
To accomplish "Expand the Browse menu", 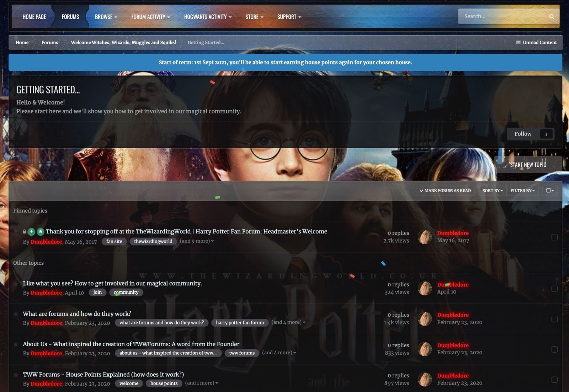I will click(106, 17).
